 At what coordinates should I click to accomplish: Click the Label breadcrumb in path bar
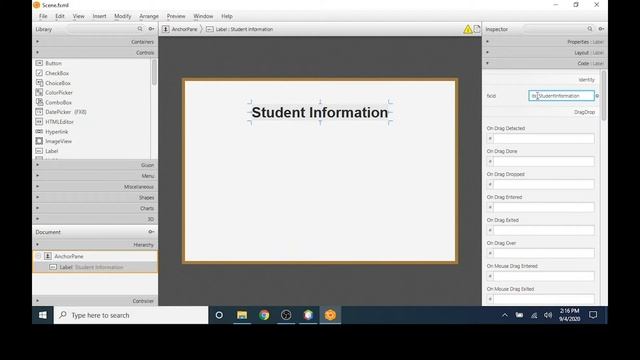240,29
